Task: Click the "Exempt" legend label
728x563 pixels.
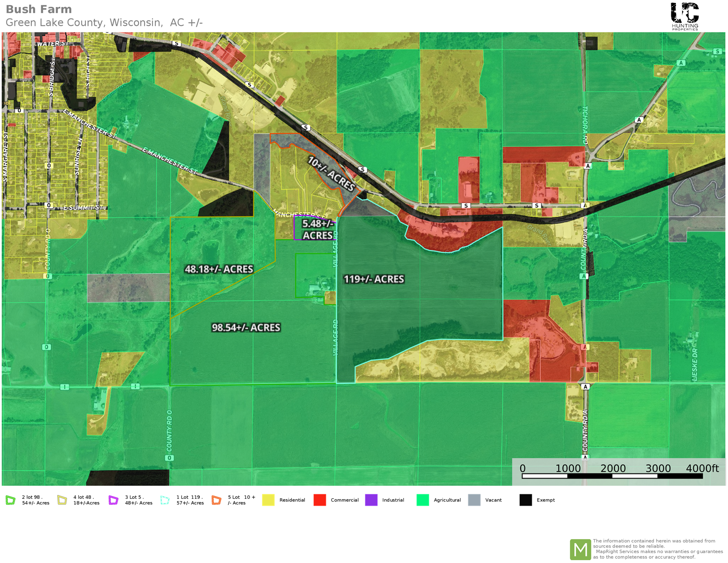Action: (x=546, y=500)
